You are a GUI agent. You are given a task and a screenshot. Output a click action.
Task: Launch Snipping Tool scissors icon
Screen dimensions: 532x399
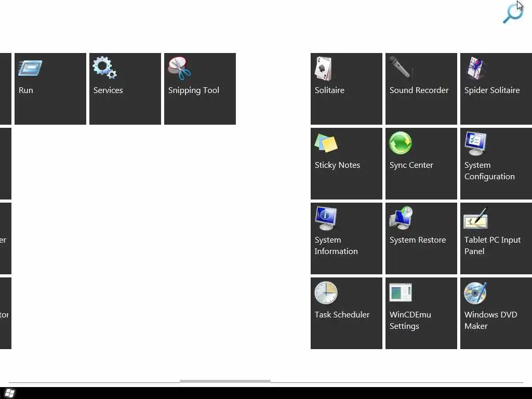tap(179, 68)
